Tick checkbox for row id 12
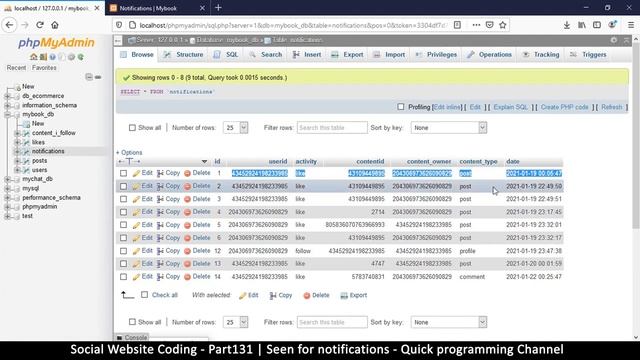This screenshot has height=360, width=640. tap(123, 251)
